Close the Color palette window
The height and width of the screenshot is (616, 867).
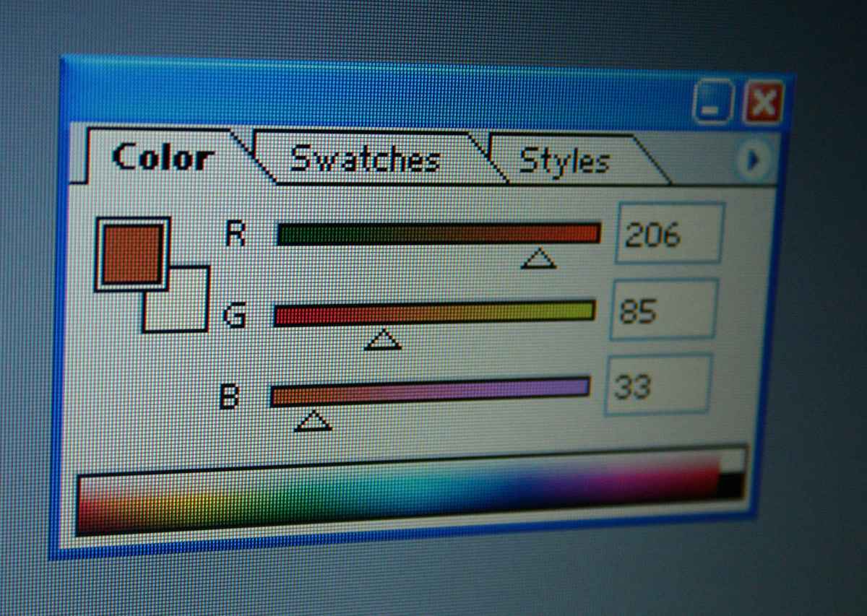click(763, 103)
